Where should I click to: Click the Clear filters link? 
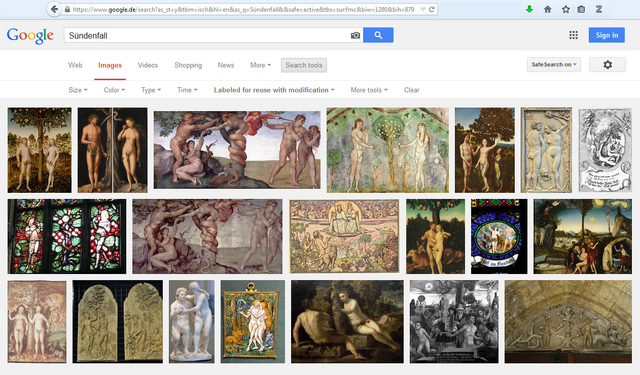coord(411,90)
